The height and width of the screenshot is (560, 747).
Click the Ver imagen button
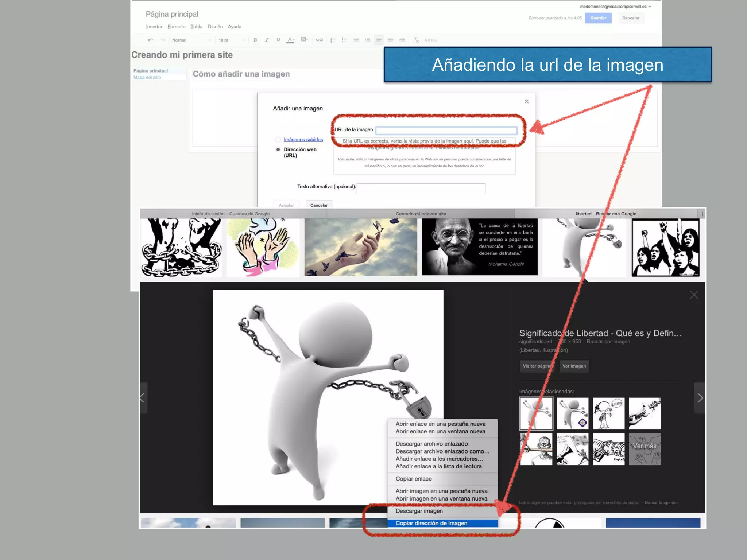(574, 366)
